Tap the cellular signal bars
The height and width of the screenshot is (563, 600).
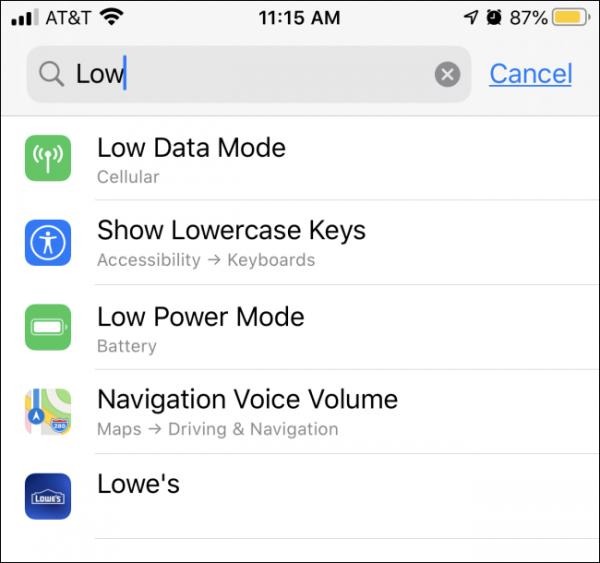25,17
